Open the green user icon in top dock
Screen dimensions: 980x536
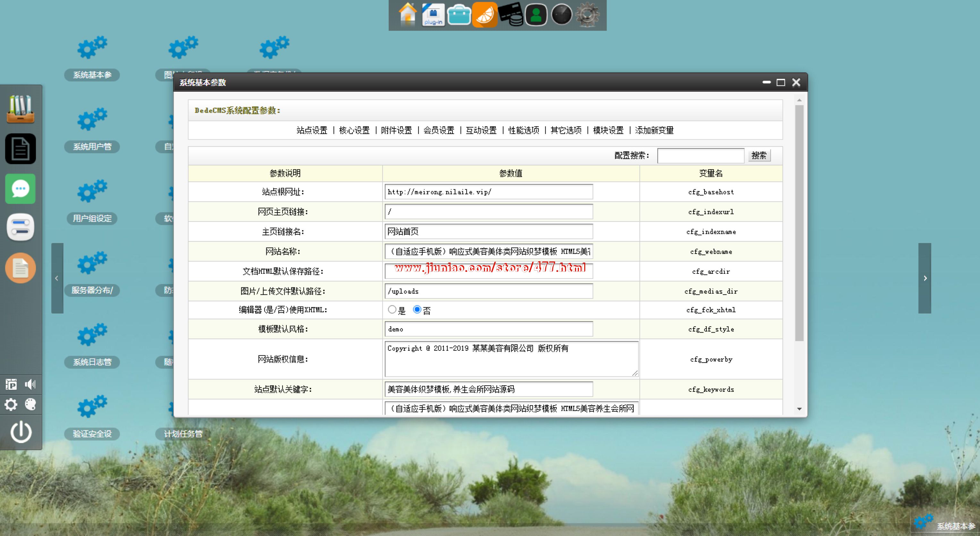point(536,14)
